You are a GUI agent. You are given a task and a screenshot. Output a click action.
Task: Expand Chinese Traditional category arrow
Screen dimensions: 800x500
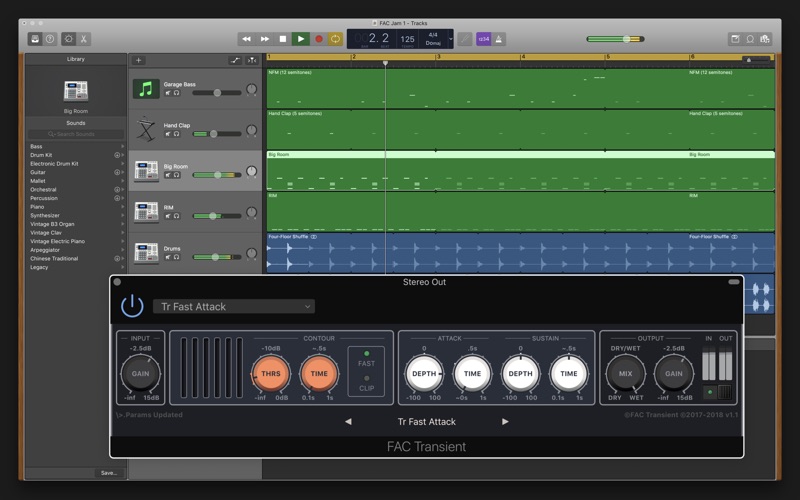(122, 259)
